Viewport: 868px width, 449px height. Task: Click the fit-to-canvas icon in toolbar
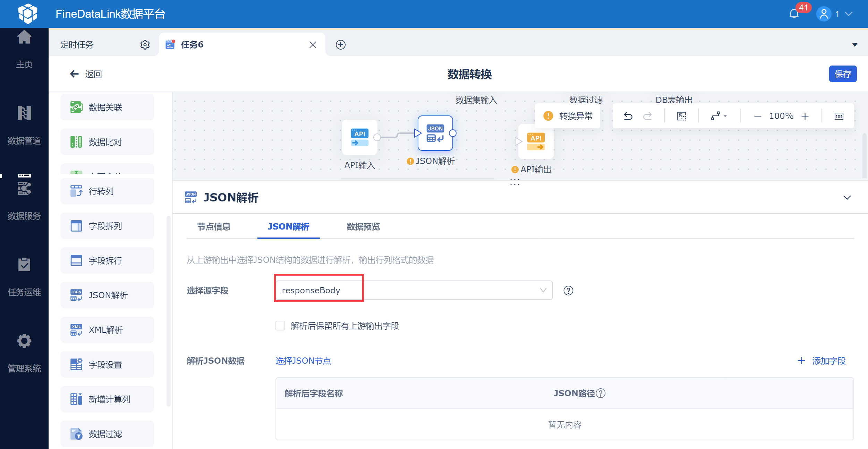point(681,116)
